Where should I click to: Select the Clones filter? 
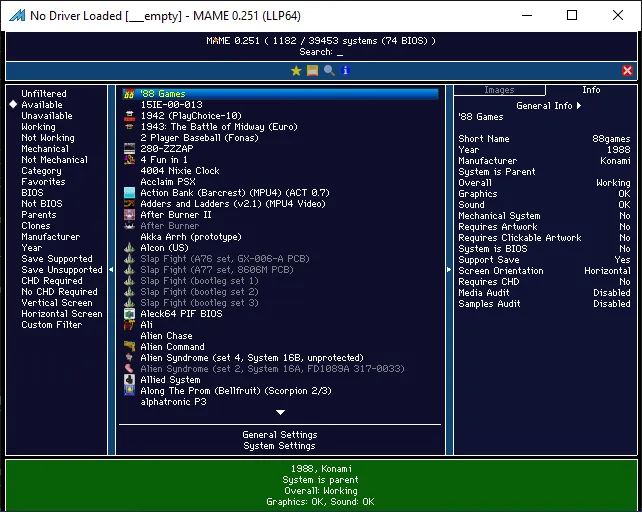[36, 226]
